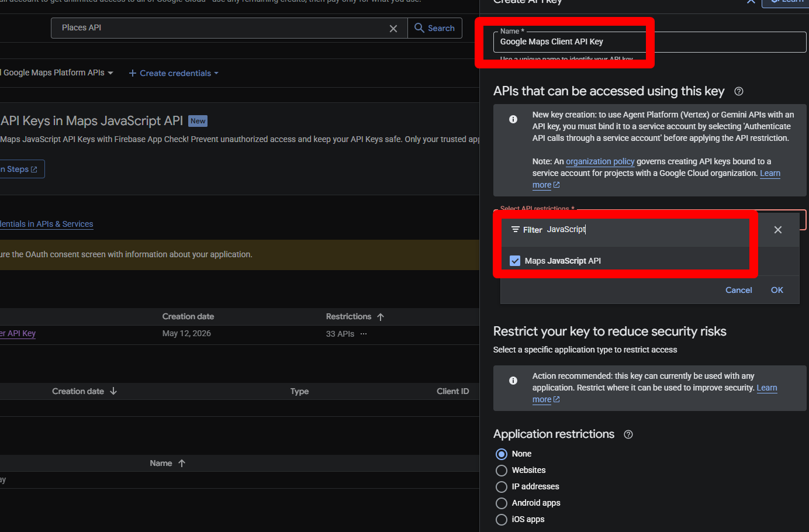This screenshot has width=809, height=532.
Task: Click the Filter icon in the API list
Action: 516,230
